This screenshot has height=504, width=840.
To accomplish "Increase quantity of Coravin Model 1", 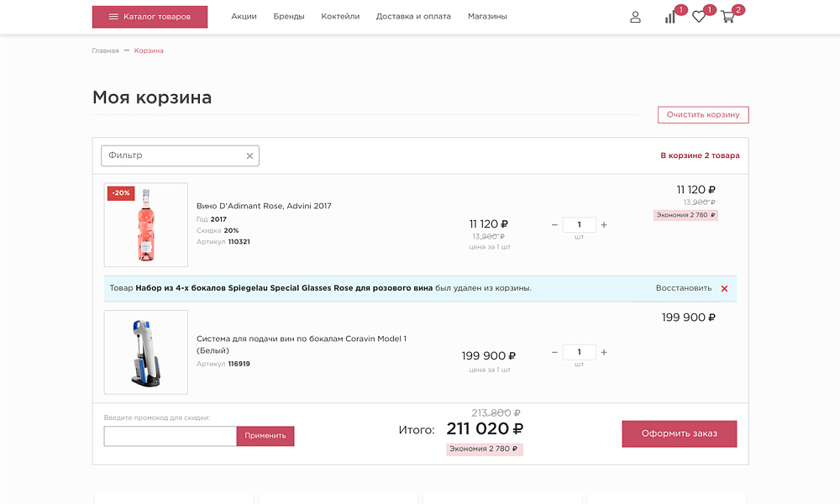I will click(604, 352).
